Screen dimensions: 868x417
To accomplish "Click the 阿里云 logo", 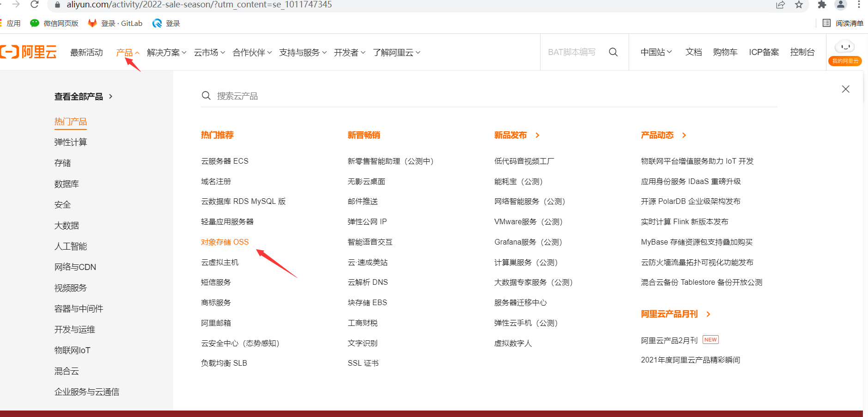I will pyautogui.click(x=28, y=52).
